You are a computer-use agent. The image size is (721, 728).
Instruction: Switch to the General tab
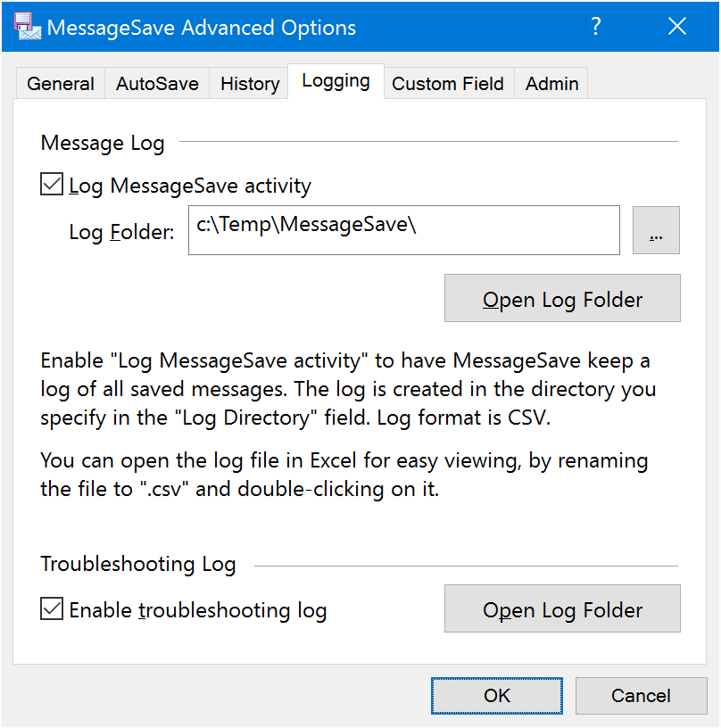pos(61,84)
